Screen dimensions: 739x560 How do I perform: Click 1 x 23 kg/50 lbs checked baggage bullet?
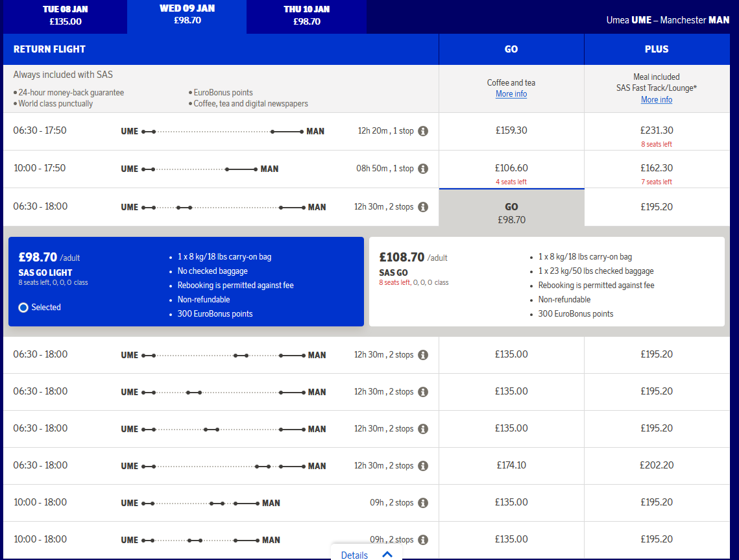click(596, 271)
